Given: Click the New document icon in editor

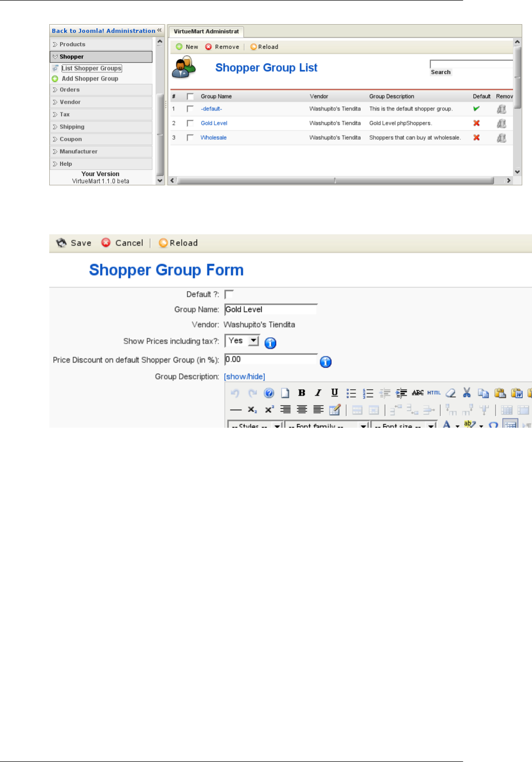Looking at the screenshot, I should pos(285,393).
